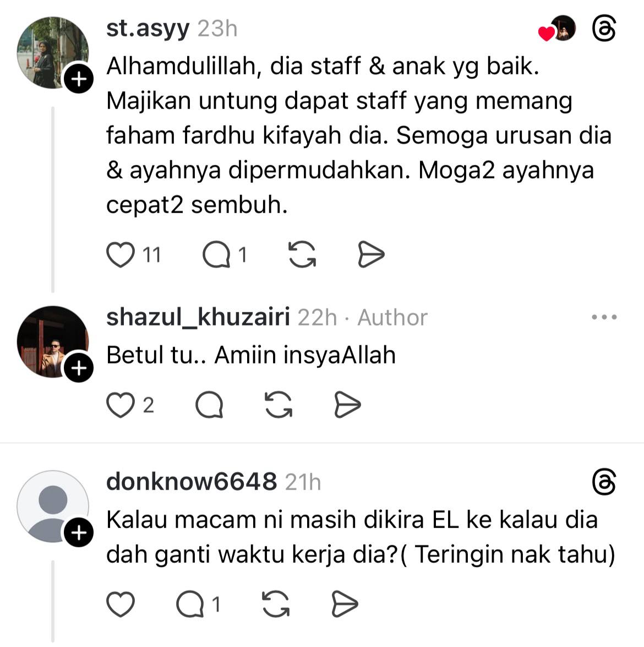
Task: View the reply on donknow6648's comment
Action: (190, 604)
